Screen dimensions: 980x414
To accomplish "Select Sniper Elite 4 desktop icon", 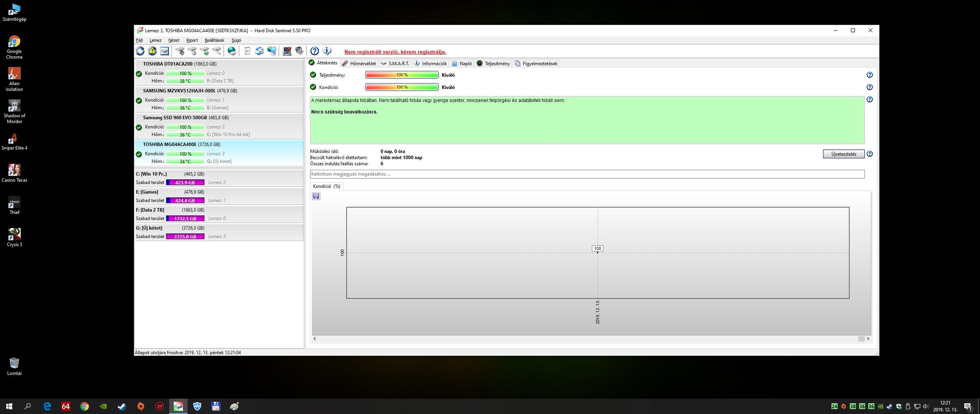I will [14, 142].
